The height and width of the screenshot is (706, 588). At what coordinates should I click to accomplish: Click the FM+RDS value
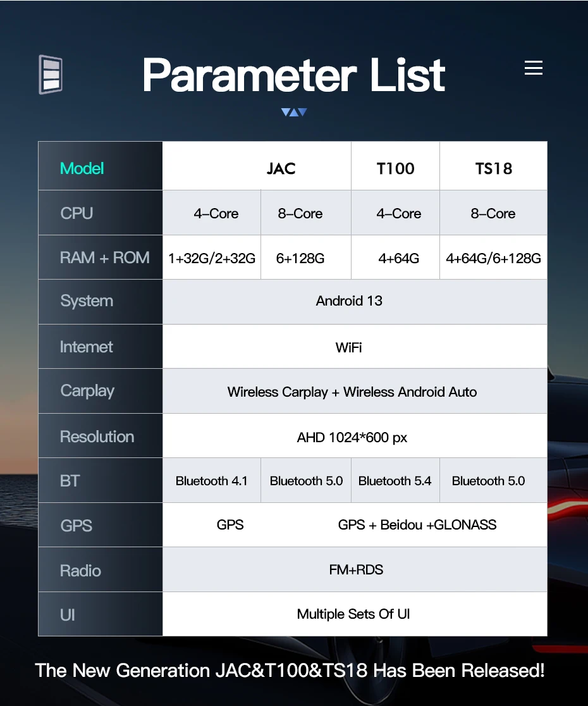[x=356, y=569]
